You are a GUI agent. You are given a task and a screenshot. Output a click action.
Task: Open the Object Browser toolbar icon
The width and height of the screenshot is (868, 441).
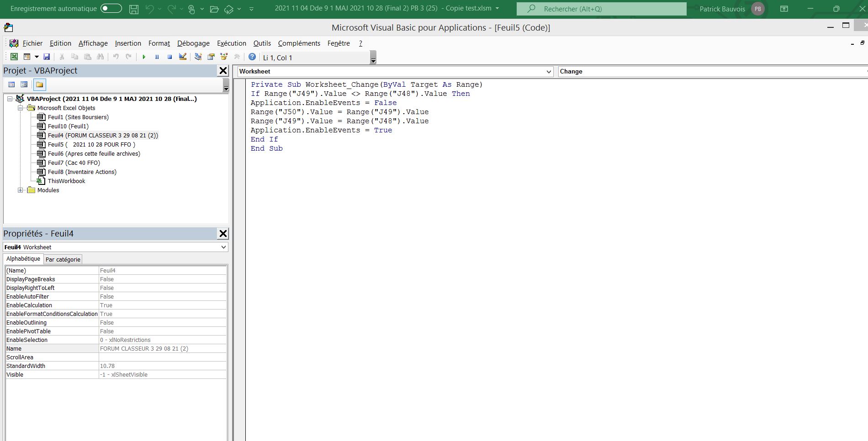[224, 57]
